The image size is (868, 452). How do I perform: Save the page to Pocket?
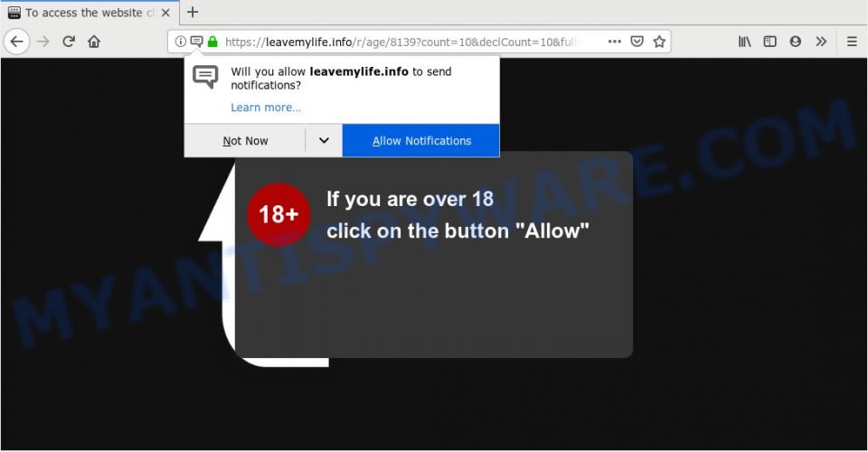click(x=637, y=42)
